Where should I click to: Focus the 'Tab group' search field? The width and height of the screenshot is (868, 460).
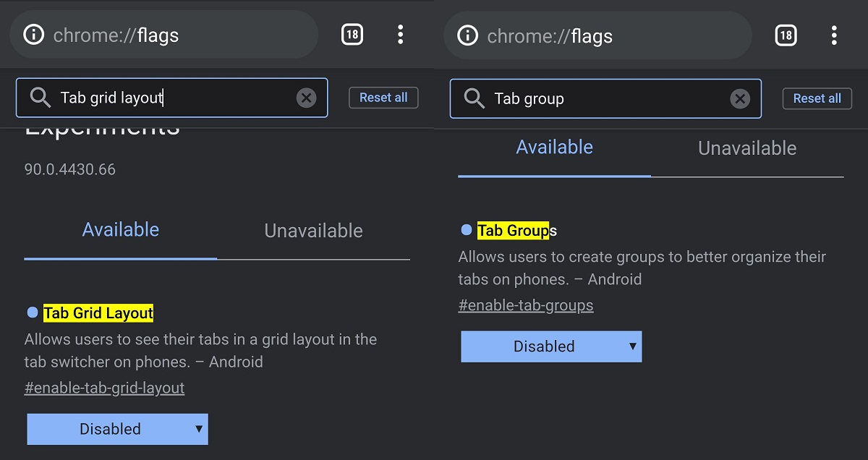click(x=606, y=98)
